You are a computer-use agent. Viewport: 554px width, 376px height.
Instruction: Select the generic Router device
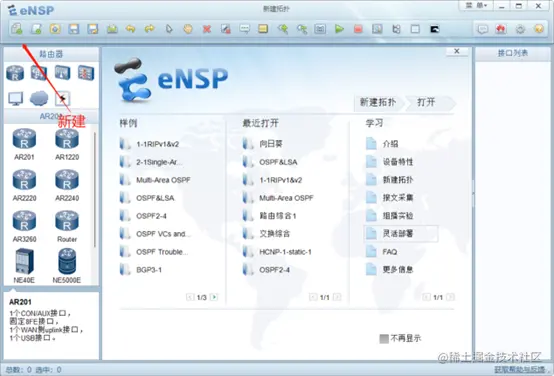(x=67, y=226)
